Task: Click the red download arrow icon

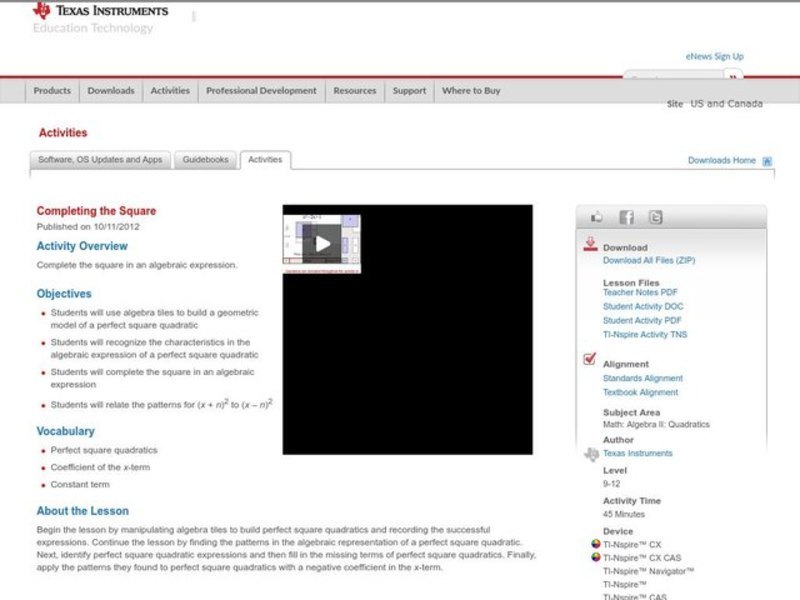Action: tap(590, 244)
